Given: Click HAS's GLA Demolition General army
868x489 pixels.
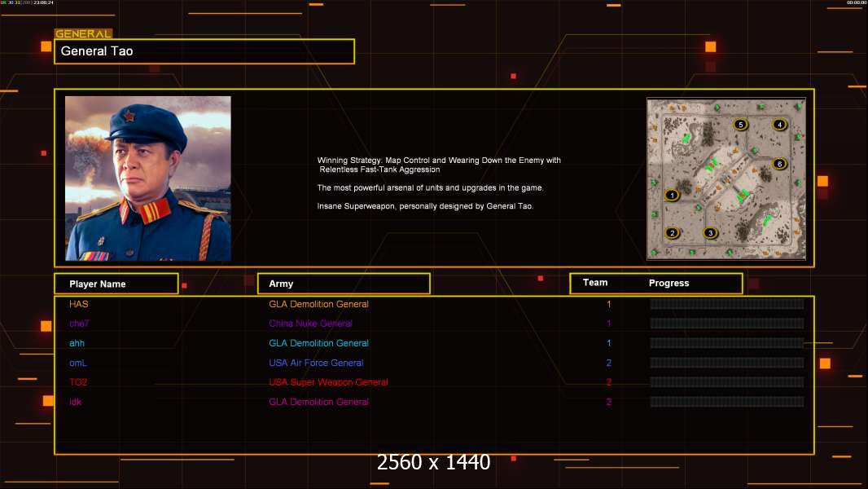Looking at the screenshot, I should (x=319, y=304).
